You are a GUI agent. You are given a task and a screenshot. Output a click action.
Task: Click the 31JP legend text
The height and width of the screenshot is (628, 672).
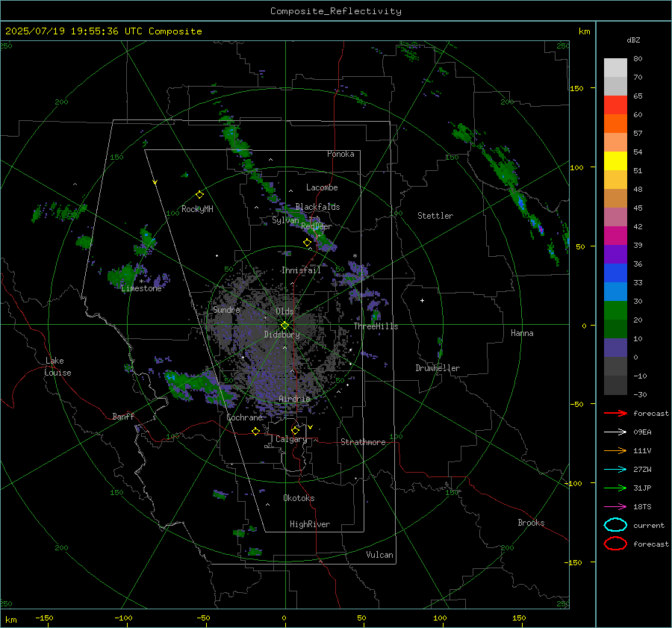point(642,488)
